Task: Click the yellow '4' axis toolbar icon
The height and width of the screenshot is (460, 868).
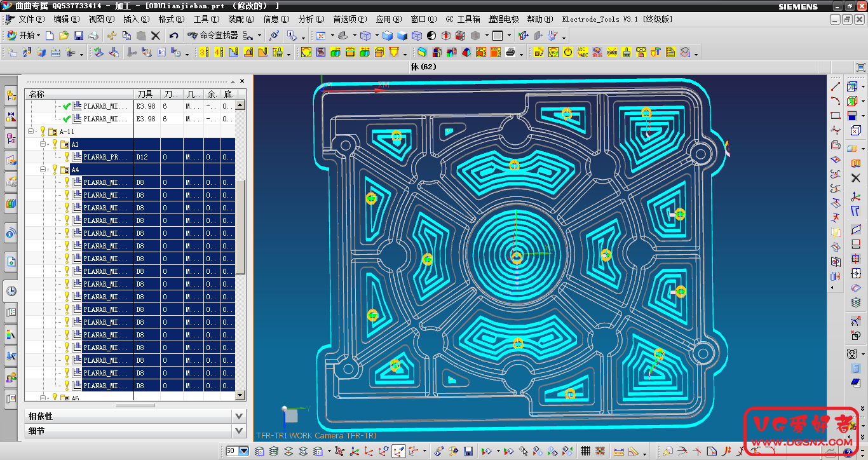Action: [x=219, y=52]
